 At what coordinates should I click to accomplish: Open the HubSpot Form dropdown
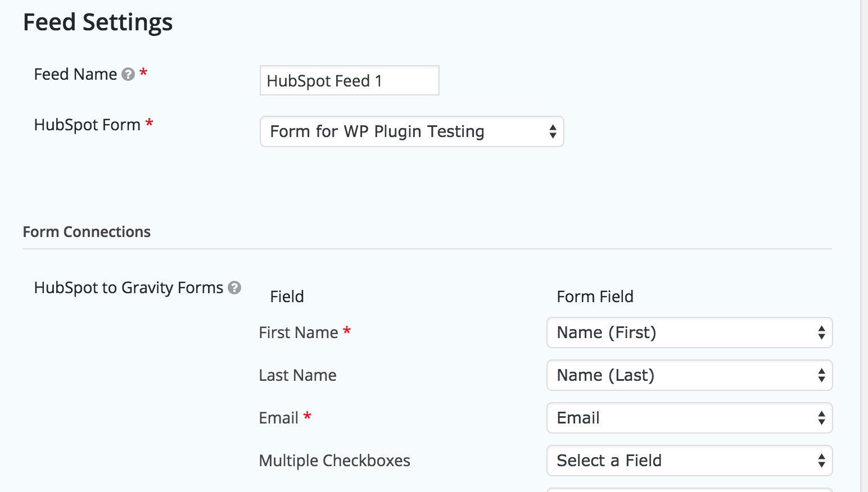(412, 131)
